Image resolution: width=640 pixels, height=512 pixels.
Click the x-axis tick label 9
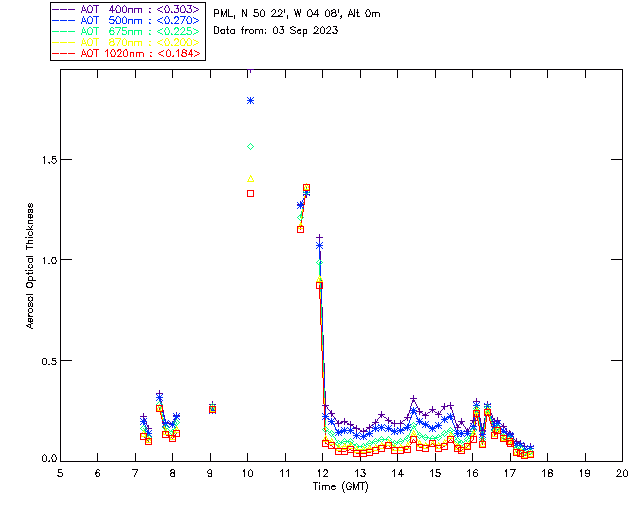(x=210, y=473)
